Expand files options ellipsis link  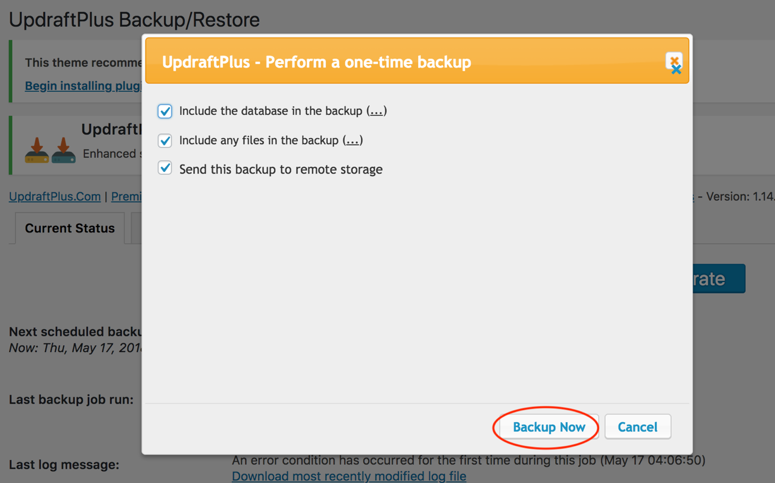click(x=352, y=140)
